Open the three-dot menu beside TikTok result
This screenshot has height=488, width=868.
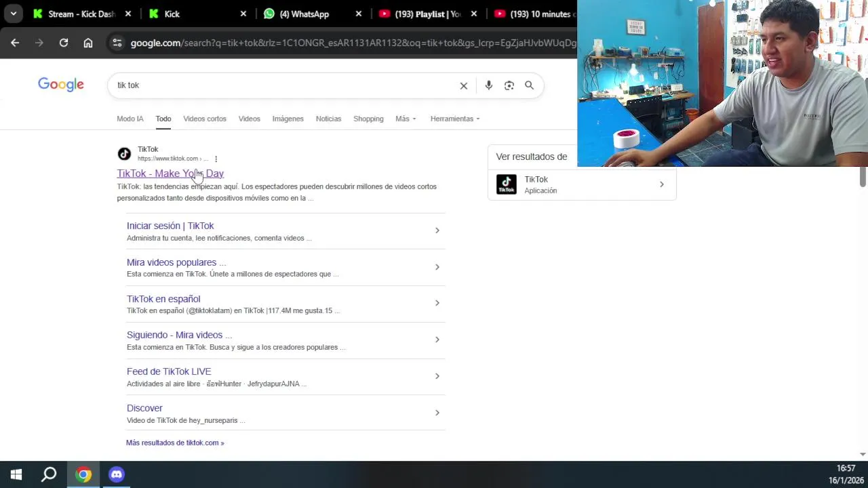216,159
